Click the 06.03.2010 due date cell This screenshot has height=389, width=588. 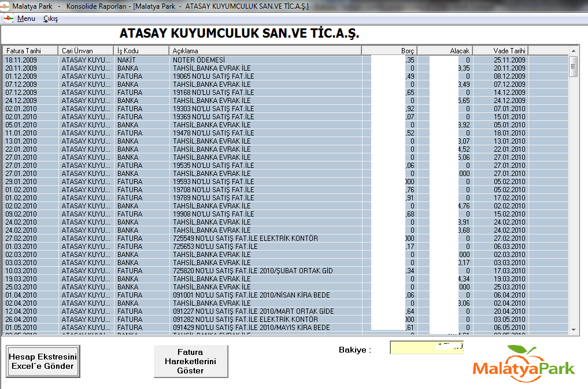(500, 247)
